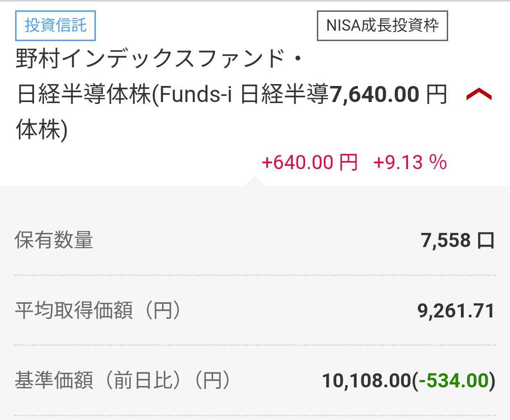Click dotted separator below 保有数量 row
The width and height of the screenshot is (510, 420).
255,275
